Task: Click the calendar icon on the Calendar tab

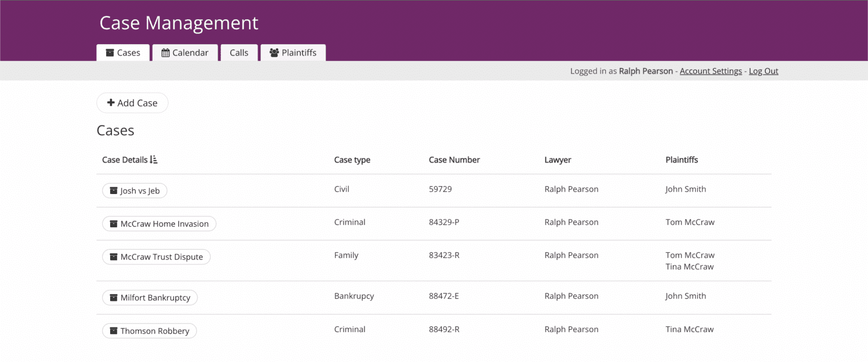Action: click(166, 53)
